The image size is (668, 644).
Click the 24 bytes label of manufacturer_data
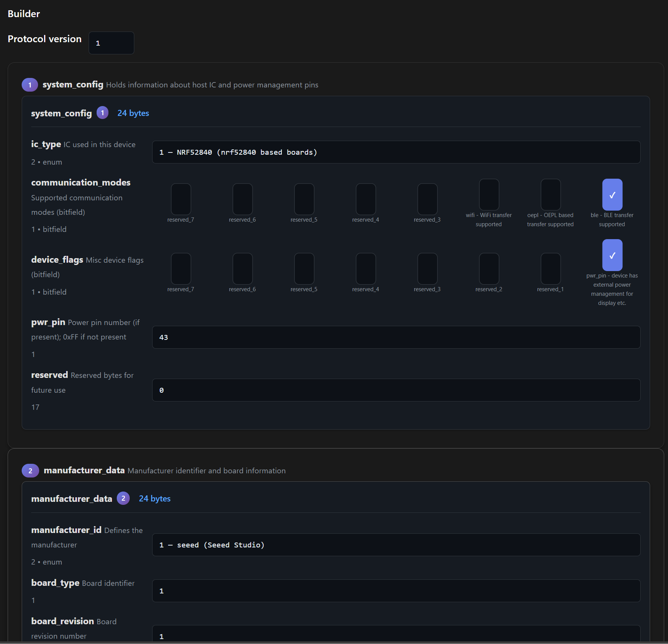[154, 499]
